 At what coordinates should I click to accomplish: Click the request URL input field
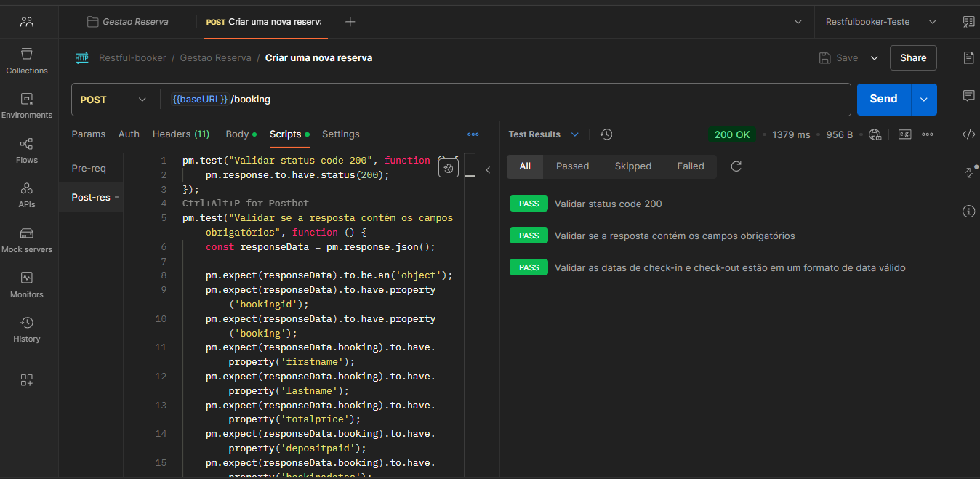pos(509,100)
